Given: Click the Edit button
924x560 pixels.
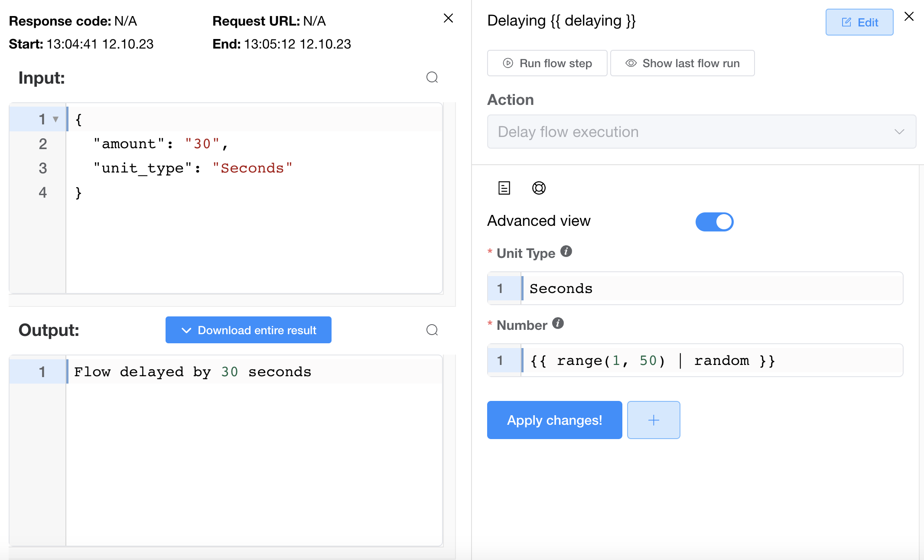Looking at the screenshot, I should click(x=859, y=23).
